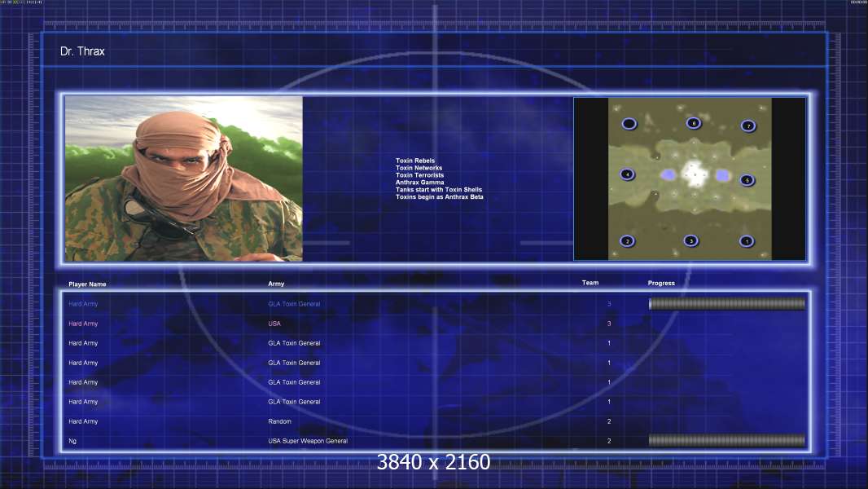Screen dimensions: 868x489
Task: Click Ng's loading progress bar
Action: 727,440
